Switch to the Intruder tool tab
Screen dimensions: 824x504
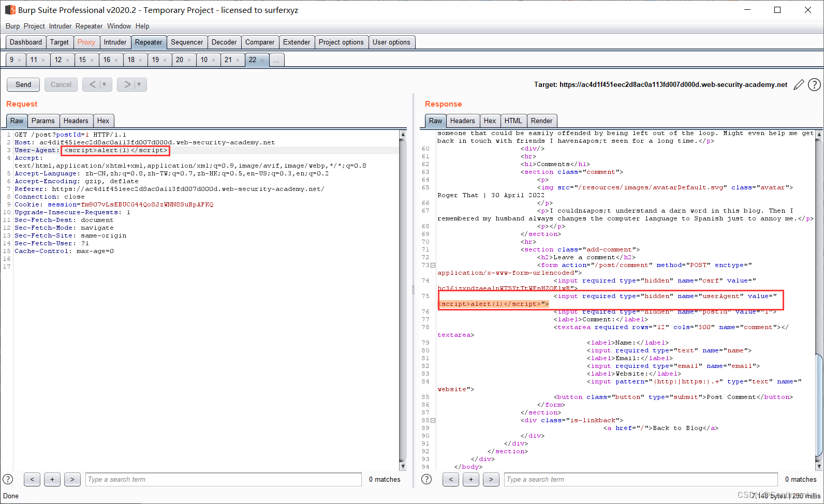[x=115, y=42]
